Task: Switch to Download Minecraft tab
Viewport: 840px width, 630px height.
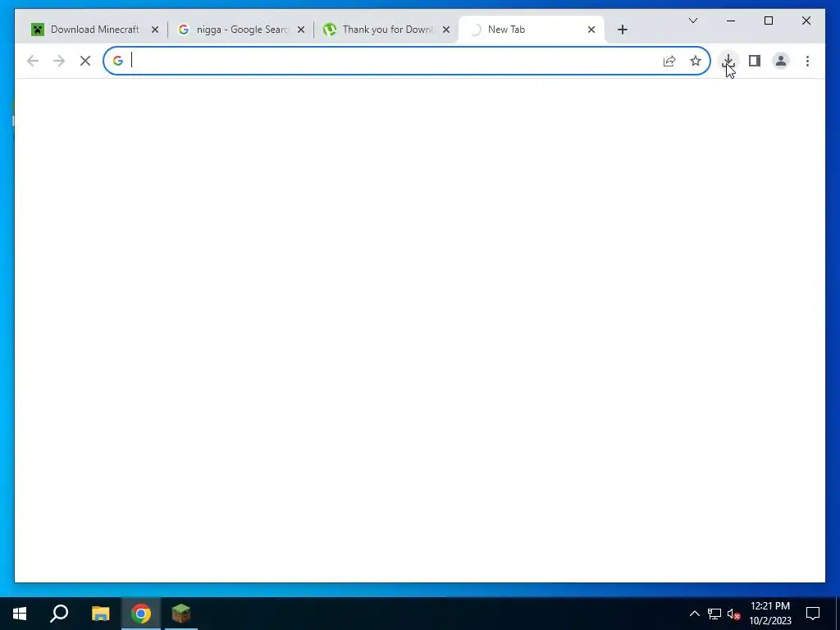Action: [x=94, y=30]
